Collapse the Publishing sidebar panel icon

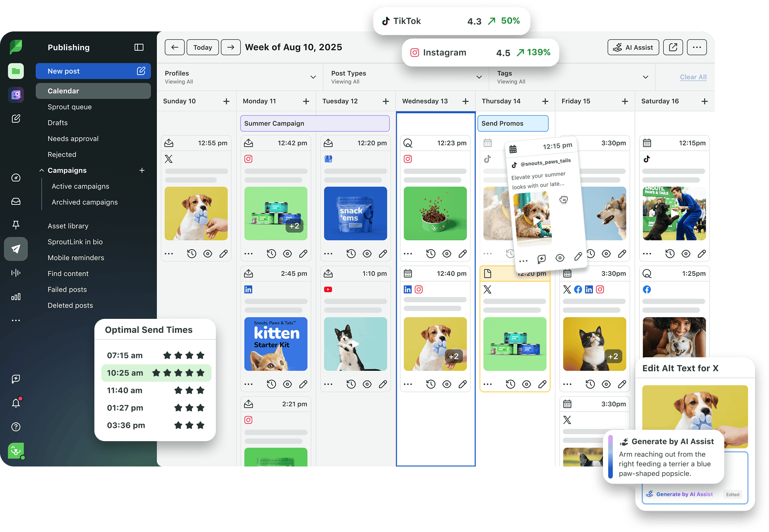click(139, 47)
